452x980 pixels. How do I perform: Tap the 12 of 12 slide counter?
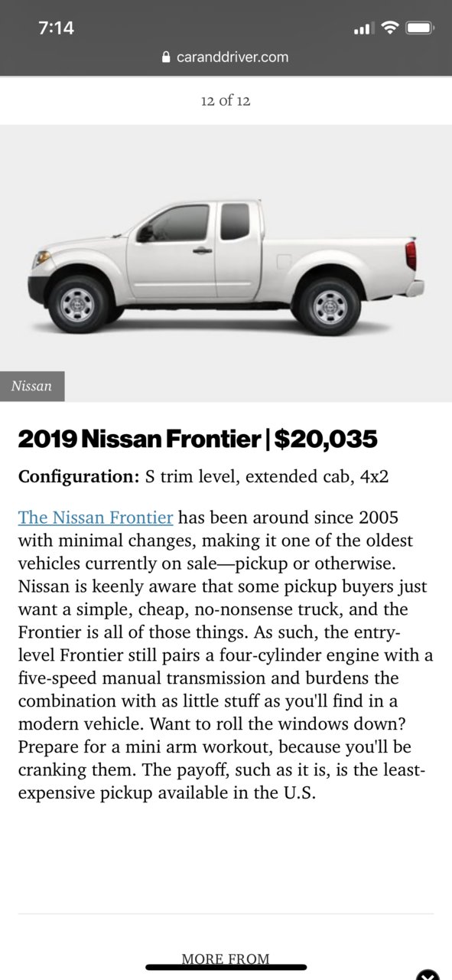(226, 100)
